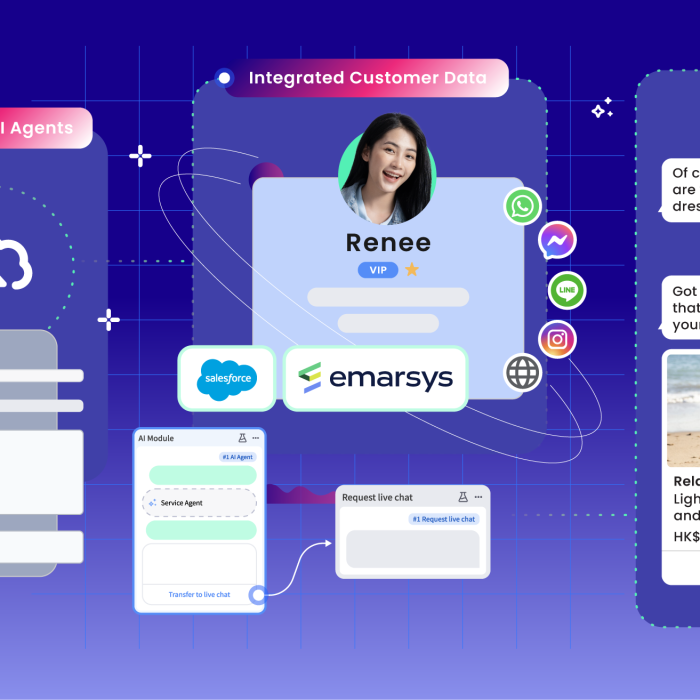Click the sparkle icon beside Service Agent
Image resolution: width=700 pixels, height=700 pixels.
pyautogui.click(x=153, y=503)
